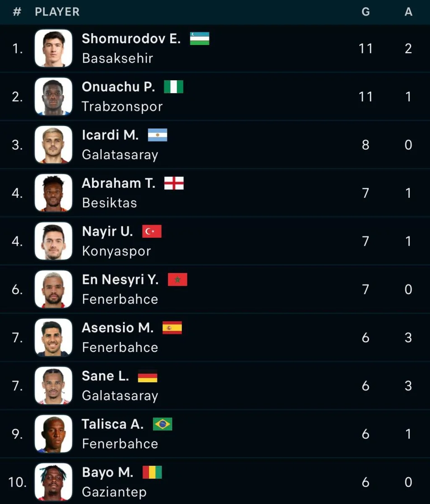Image resolution: width=430 pixels, height=504 pixels.
Task: Open the Trabzonspor team link
Action: click(122, 107)
